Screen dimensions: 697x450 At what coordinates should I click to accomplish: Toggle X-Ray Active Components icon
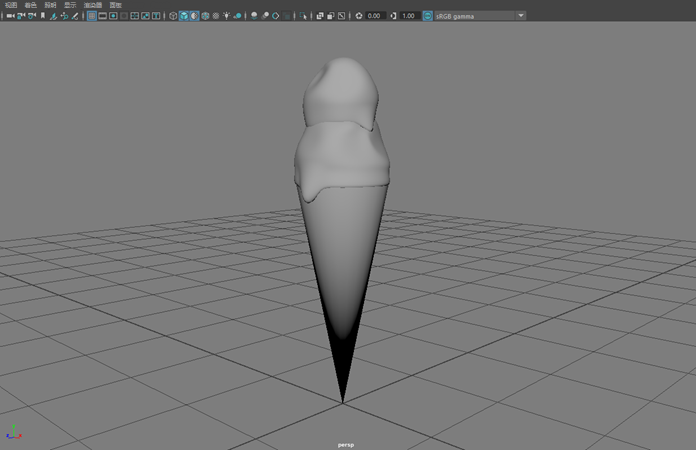tap(330, 16)
